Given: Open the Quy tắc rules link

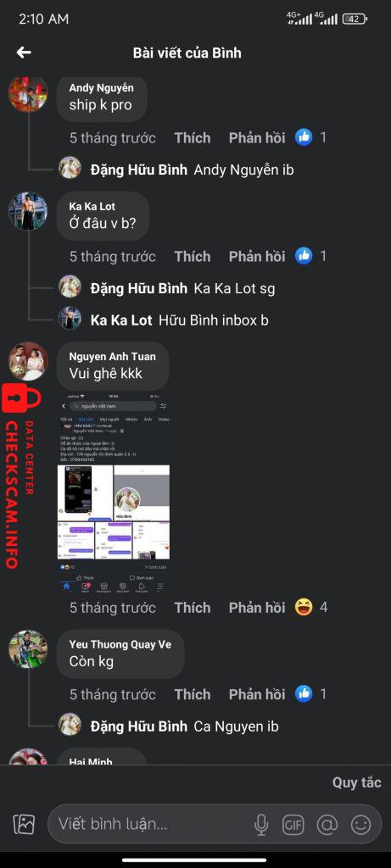Looking at the screenshot, I should click(357, 782).
